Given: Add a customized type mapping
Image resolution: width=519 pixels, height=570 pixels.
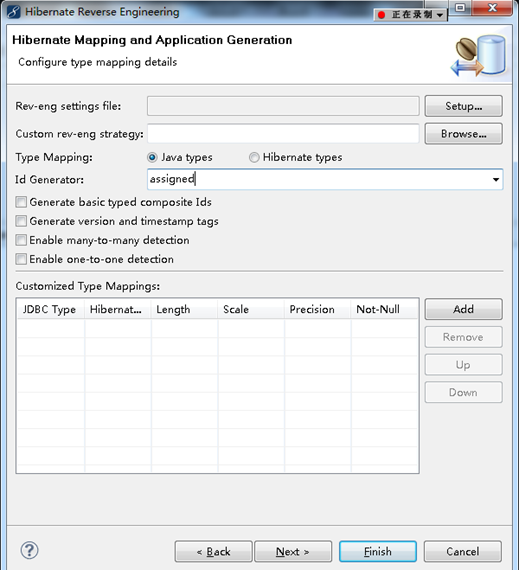Looking at the screenshot, I should [x=463, y=309].
